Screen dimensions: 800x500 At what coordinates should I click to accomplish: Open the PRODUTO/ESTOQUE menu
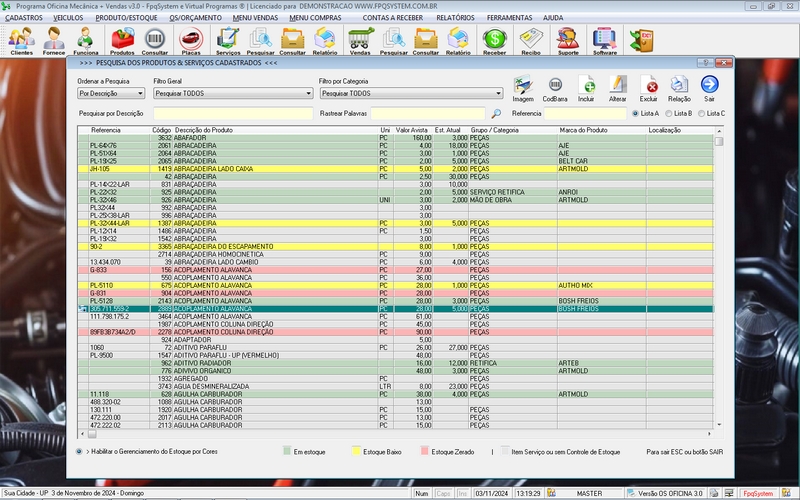pyautogui.click(x=125, y=18)
